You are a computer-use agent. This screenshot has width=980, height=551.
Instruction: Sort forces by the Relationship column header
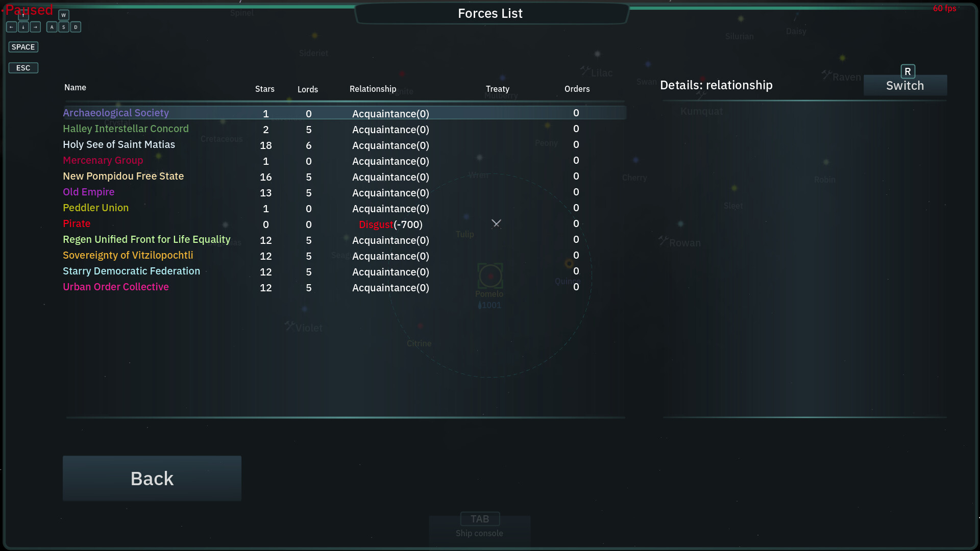point(373,89)
